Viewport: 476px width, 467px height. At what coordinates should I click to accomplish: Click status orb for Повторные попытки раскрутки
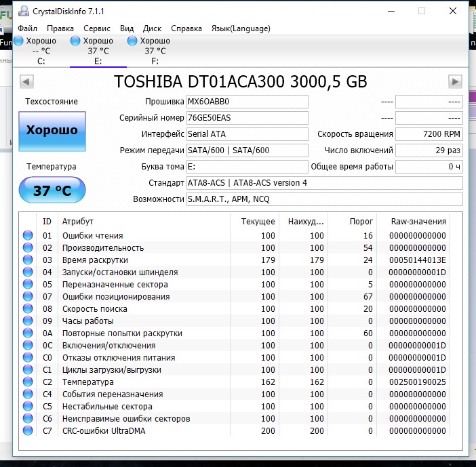[28, 333]
